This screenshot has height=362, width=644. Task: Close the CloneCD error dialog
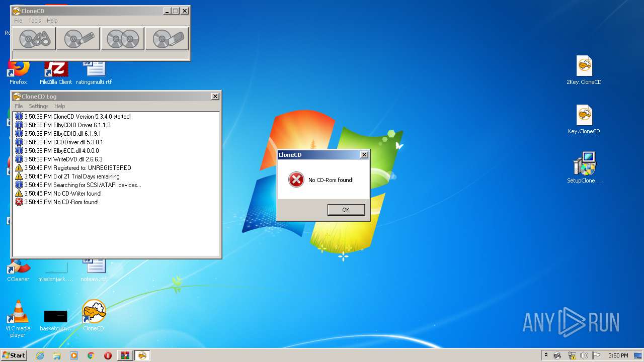(364, 155)
